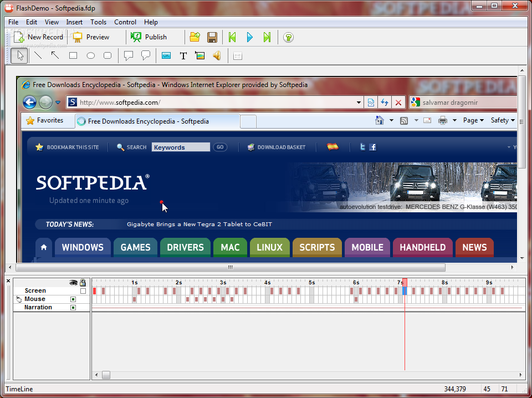The image size is (532, 398).
Task: Expand the Home icon dropdown arrow
Action: coord(391,120)
